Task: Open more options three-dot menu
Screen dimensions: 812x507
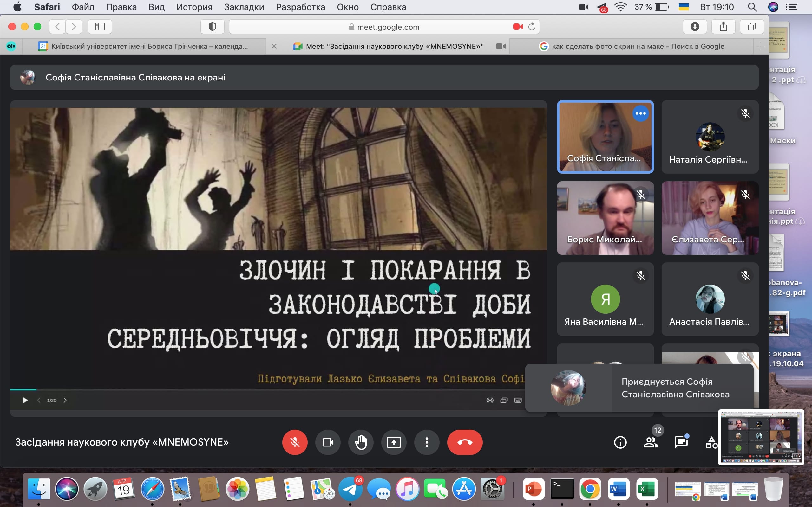Action: pos(427,442)
